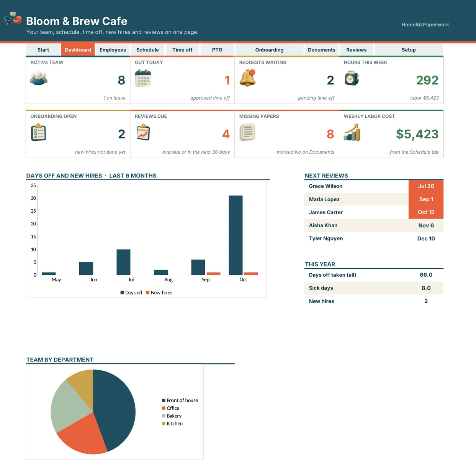This screenshot has width=476, height=460.
Task: Click the Out Today calendar icon
Action: coord(143,78)
